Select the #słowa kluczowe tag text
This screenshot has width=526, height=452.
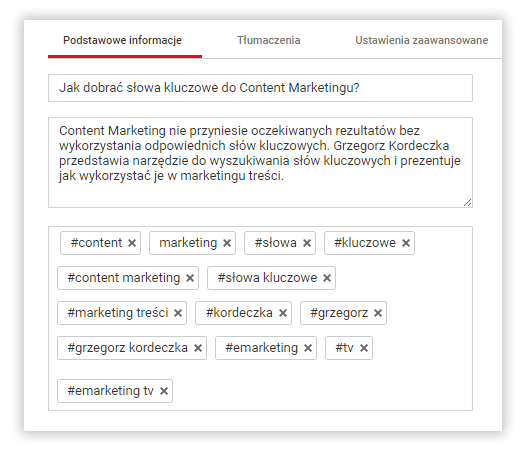point(267,278)
